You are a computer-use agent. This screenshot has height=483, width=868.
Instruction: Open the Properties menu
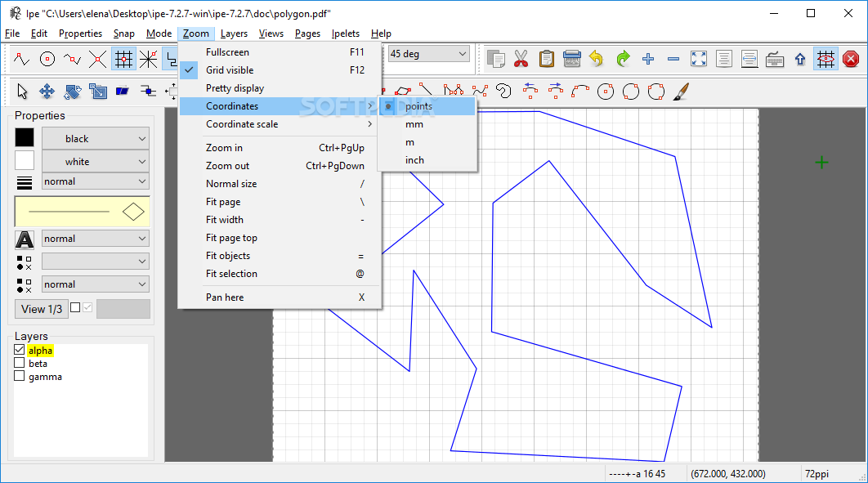[80, 34]
